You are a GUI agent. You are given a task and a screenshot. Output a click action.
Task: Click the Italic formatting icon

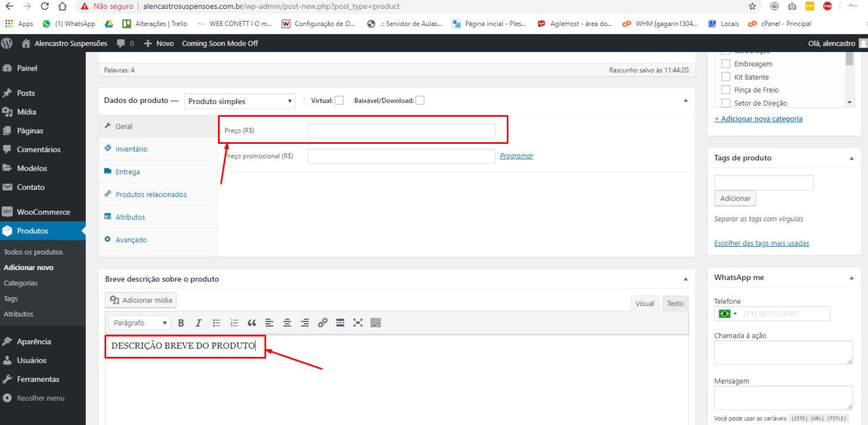coord(198,323)
